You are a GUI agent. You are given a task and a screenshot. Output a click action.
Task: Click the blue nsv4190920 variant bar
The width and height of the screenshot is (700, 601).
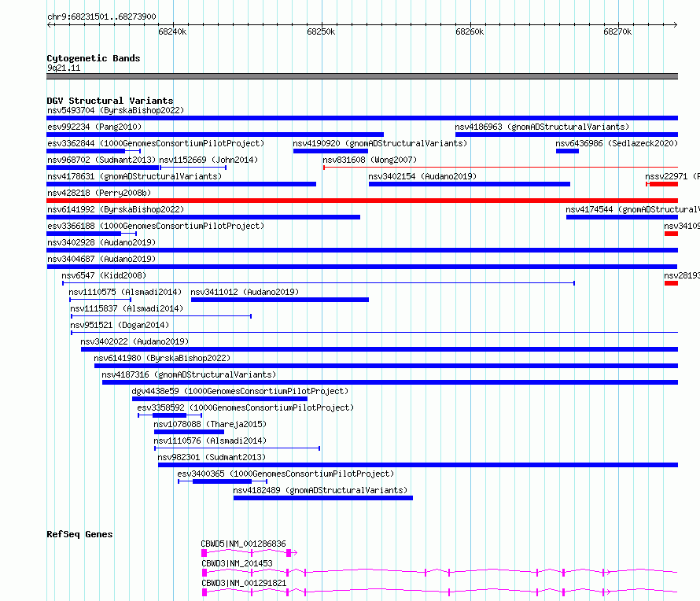point(331,151)
